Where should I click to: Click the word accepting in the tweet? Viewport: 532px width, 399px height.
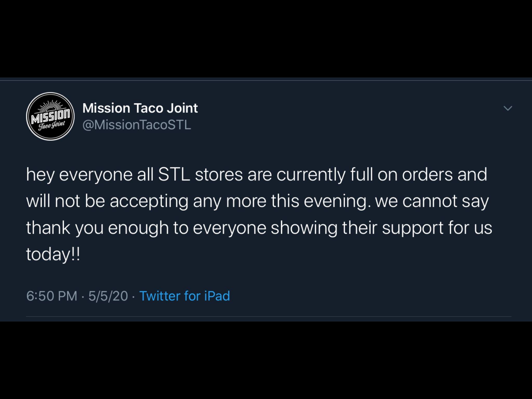pyautogui.click(x=149, y=202)
